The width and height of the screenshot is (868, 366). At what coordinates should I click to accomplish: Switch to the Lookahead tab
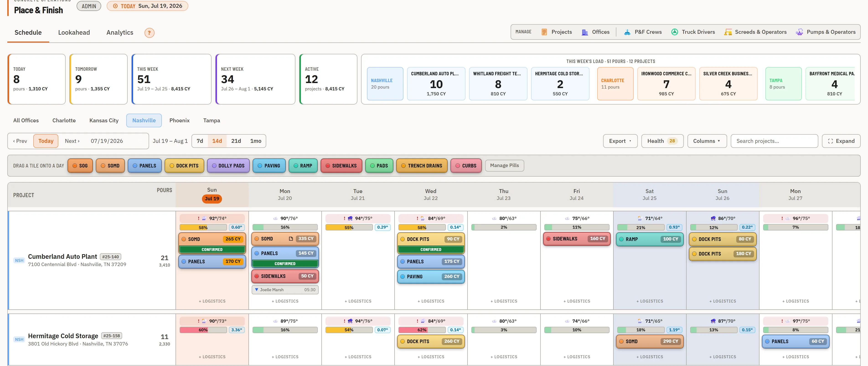point(74,32)
